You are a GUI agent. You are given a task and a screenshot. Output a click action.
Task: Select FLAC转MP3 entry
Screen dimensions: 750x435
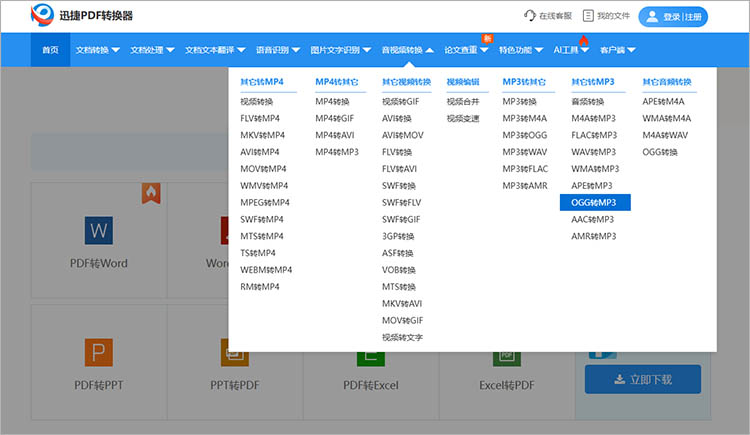click(x=595, y=135)
